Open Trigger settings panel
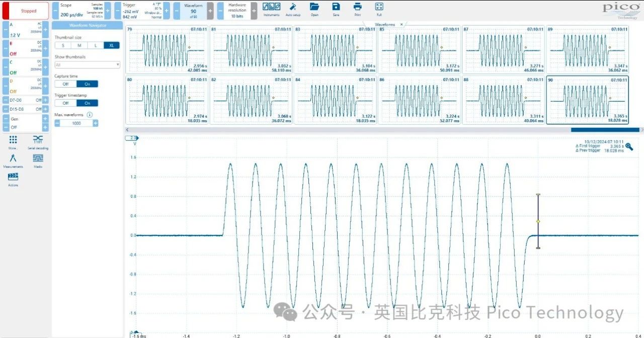Image resolution: width=644 pixels, height=338 pixels. [x=142, y=11]
